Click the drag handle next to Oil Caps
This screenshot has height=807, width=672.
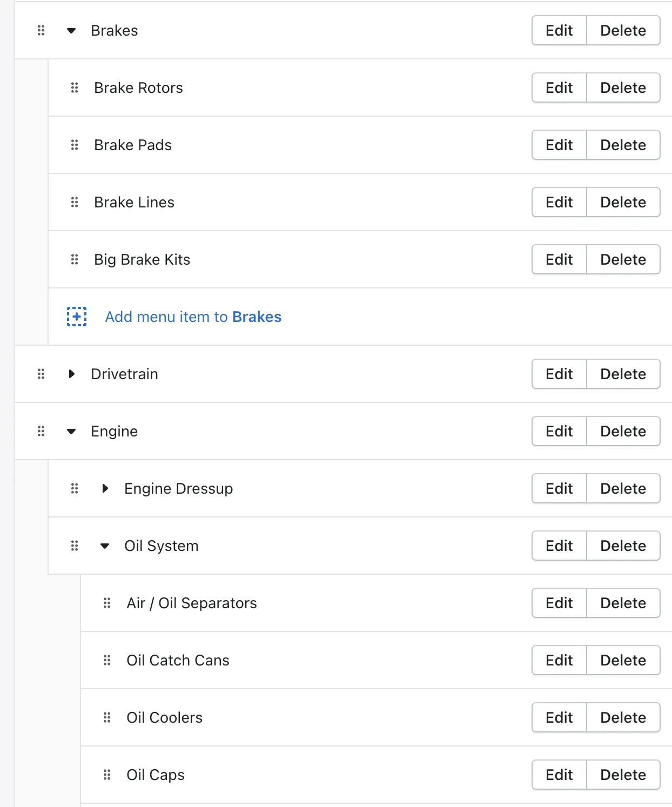click(107, 775)
